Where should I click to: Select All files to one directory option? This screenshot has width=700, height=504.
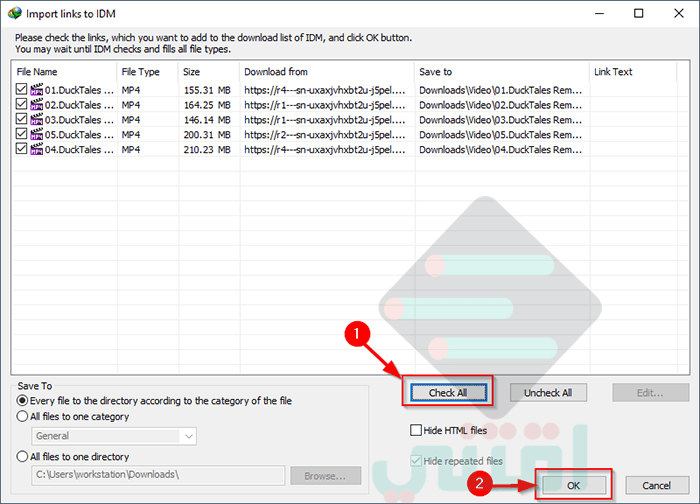(22, 456)
